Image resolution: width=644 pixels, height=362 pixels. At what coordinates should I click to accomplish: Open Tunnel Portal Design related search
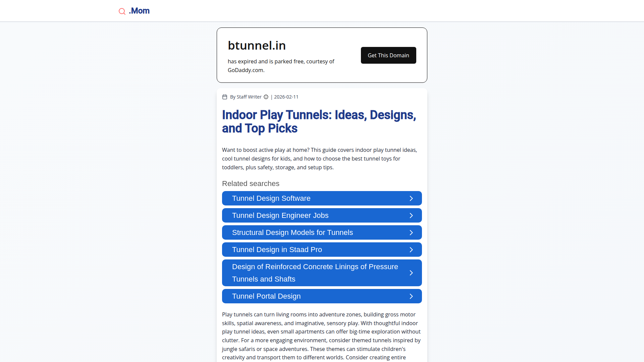coord(322,296)
